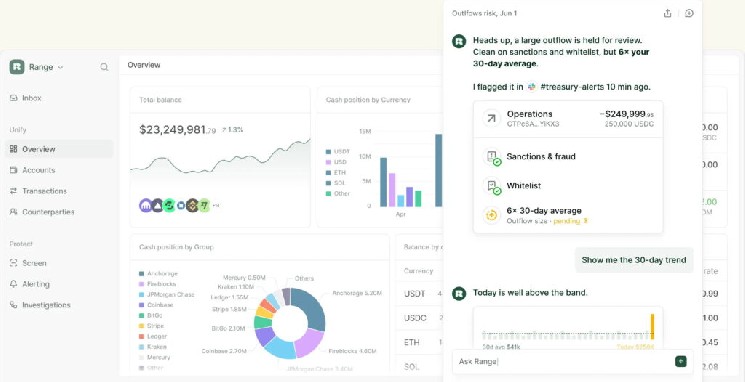
Task: Click the Operations outgoing arrow icon
Action: pyautogui.click(x=492, y=118)
